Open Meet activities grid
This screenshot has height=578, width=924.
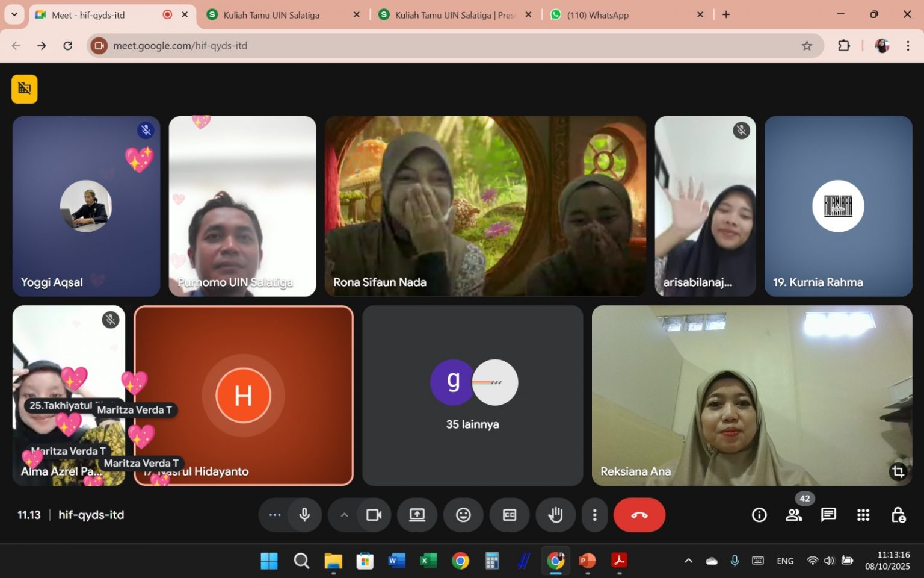coord(863,515)
